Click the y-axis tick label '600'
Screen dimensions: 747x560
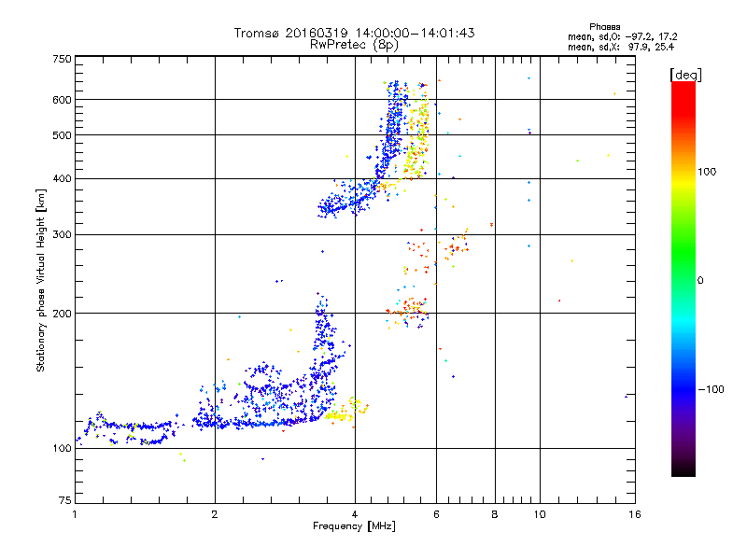(x=62, y=100)
